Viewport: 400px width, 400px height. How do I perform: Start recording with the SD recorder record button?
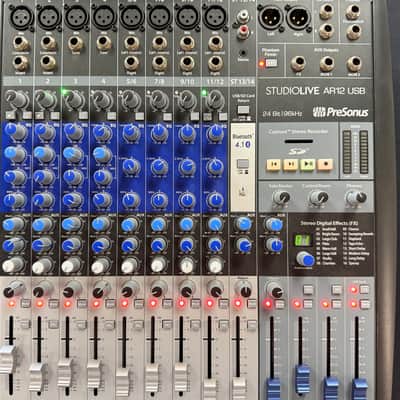point(325,164)
